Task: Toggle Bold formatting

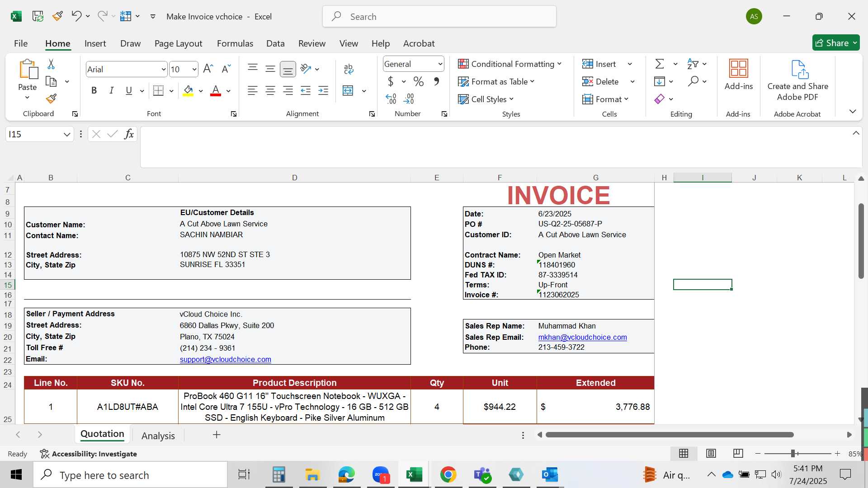Action: [x=94, y=91]
